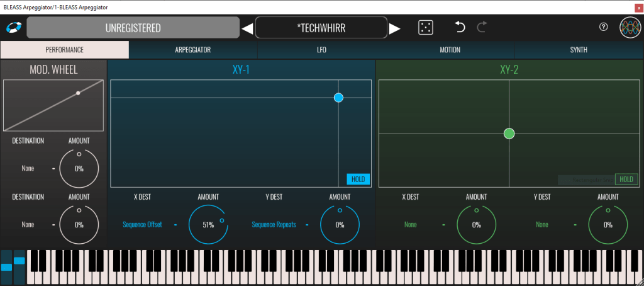Image resolution: width=644 pixels, height=286 pixels.
Task: Open XY-1 Y DEST Sequence Repeats dropdown
Action: tap(274, 224)
